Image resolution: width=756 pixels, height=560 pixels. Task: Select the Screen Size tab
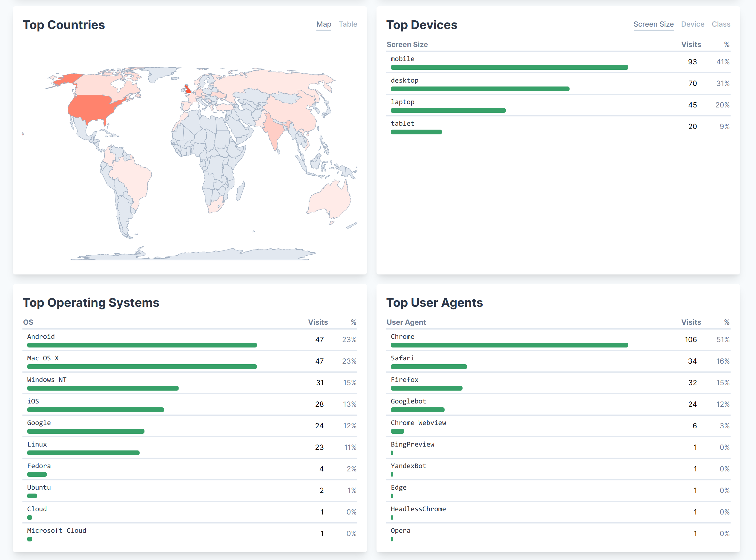[653, 24]
